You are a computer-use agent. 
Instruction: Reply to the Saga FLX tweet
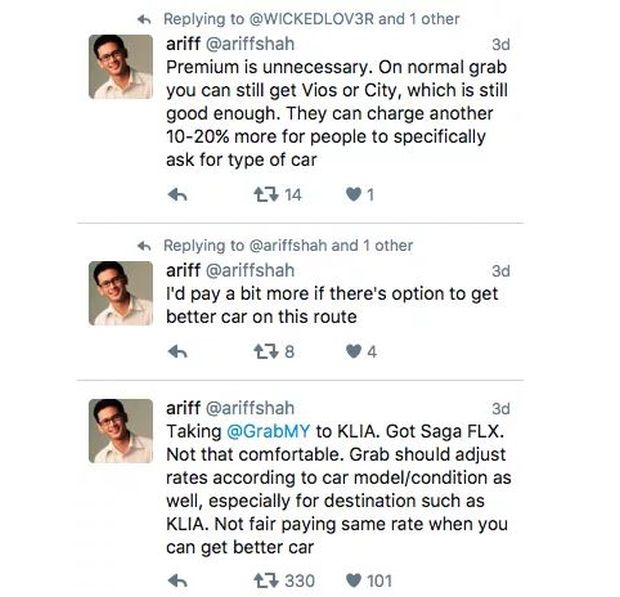[179, 580]
